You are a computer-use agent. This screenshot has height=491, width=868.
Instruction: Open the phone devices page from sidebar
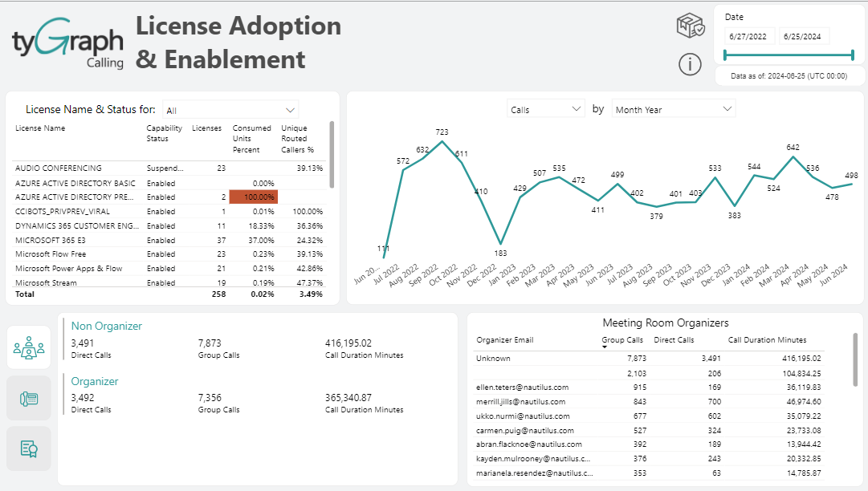[28, 397]
